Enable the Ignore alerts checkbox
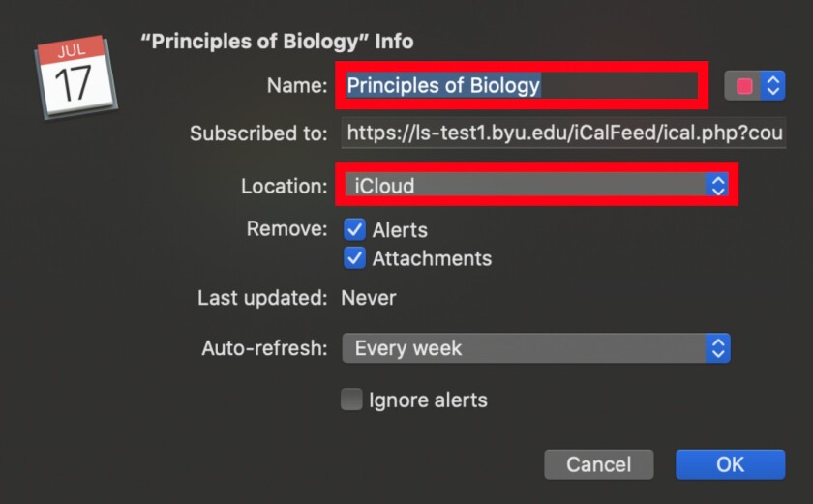This screenshot has height=504, width=813. pyautogui.click(x=351, y=400)
